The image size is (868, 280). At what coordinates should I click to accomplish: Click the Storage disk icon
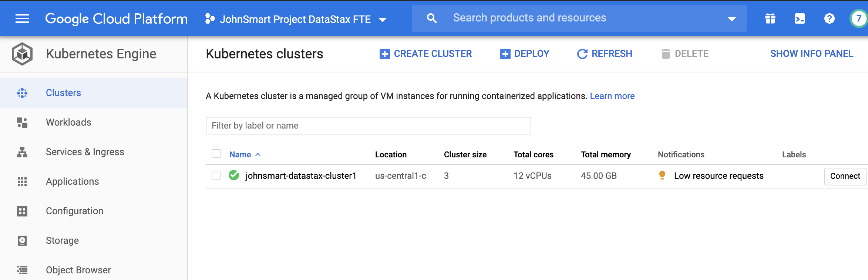tap(22, 241)
